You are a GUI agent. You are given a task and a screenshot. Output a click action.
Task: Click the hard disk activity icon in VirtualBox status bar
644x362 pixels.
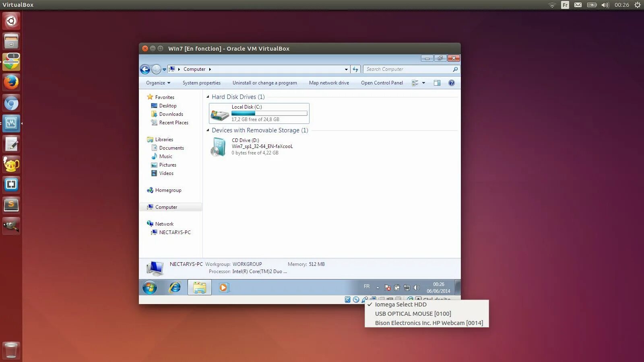coord(347,300)
